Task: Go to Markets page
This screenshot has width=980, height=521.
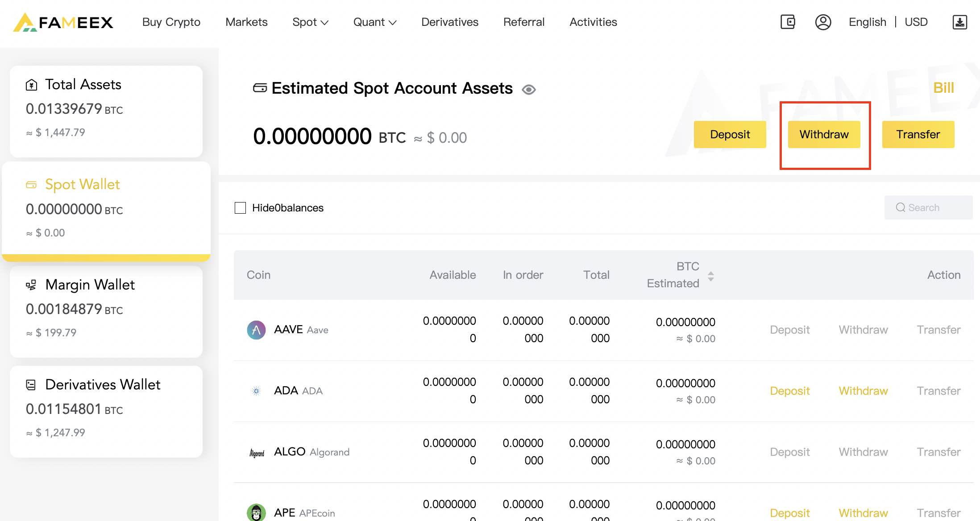Action: tap(246, 22)
